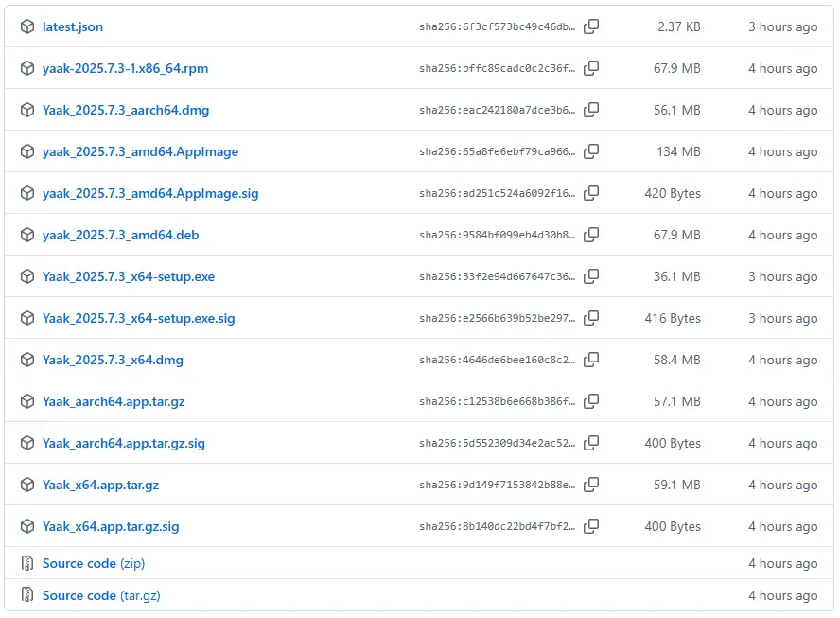Download Yaak_aarch64.app.tar.gz.sig signature file
Viewport: 840px width, 618px height.
pyautogui.click(x=124, y=444)
